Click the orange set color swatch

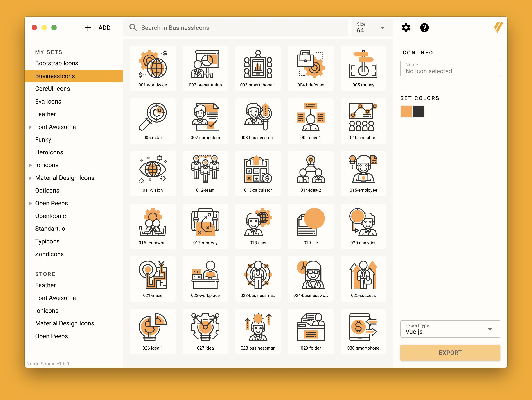pos(406,112)
